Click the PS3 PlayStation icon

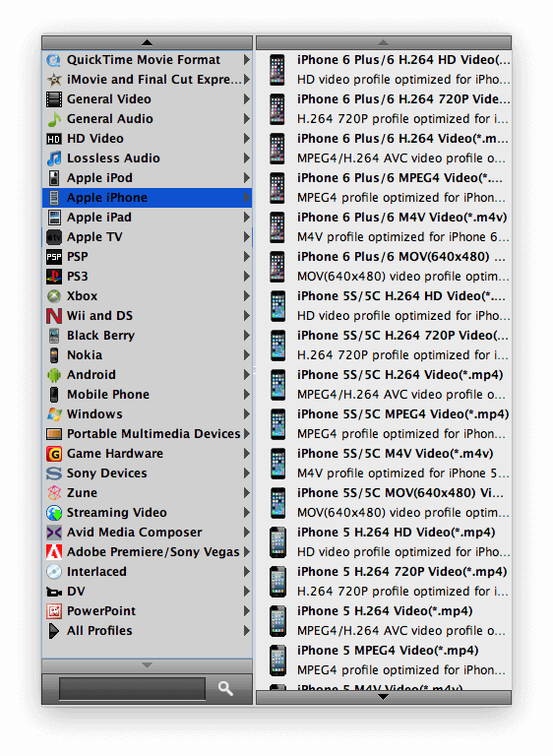point(53,277)
